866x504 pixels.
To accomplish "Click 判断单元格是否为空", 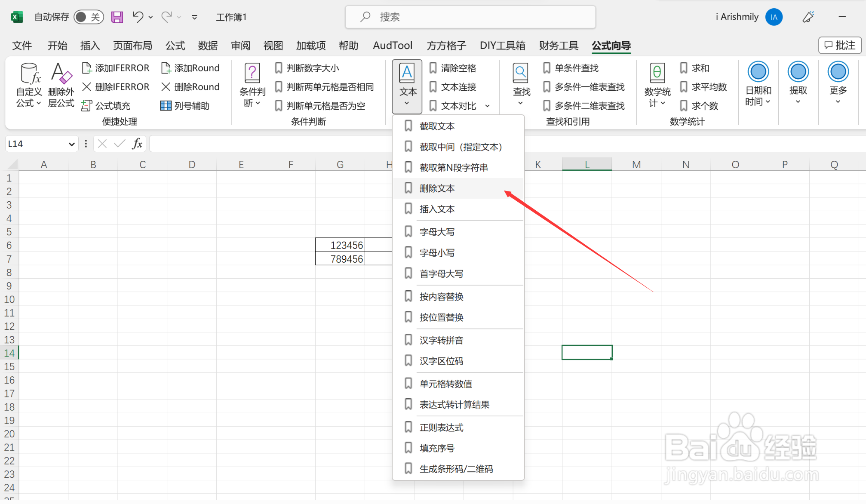I will pos(320,106).
